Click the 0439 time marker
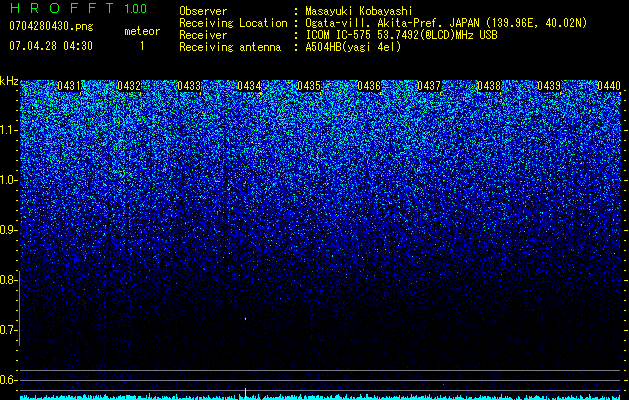The width and height of the screenshot is (629, 400). [549, 86]
